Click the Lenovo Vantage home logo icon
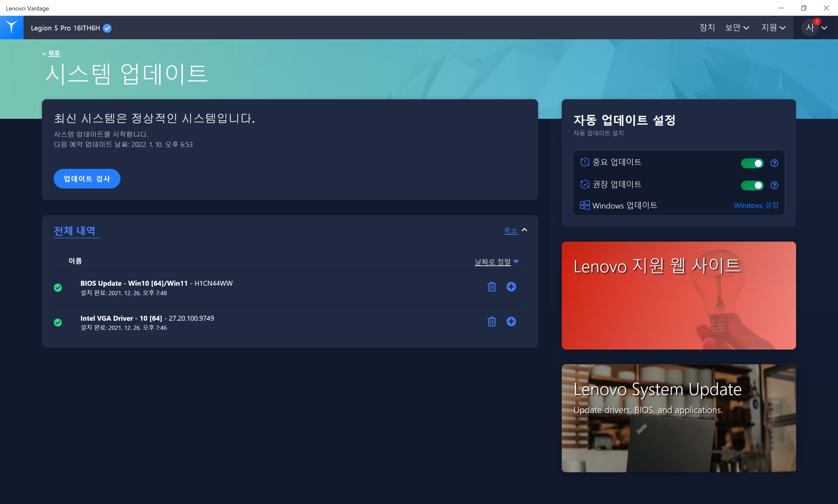This screenshot has width=838, height=504. 11,27
